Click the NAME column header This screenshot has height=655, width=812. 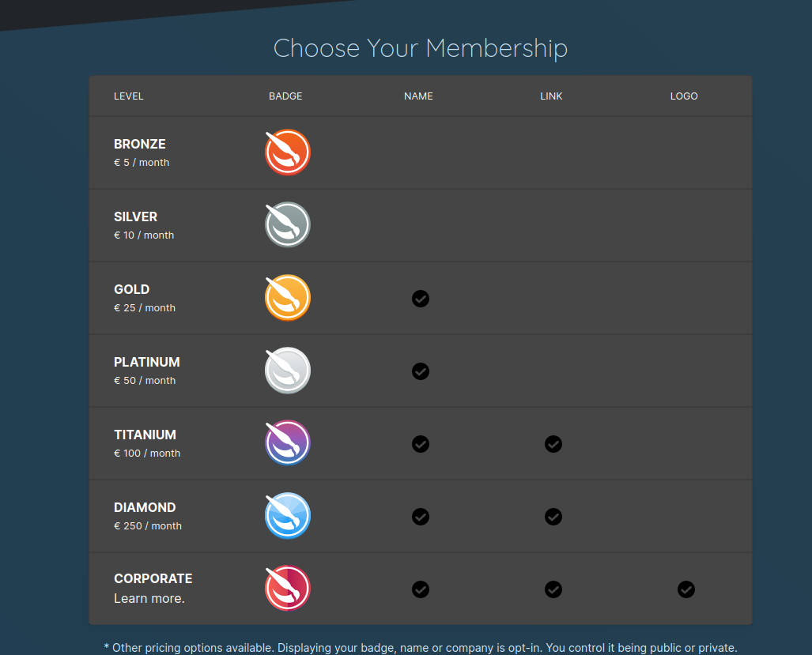(418, 96)
